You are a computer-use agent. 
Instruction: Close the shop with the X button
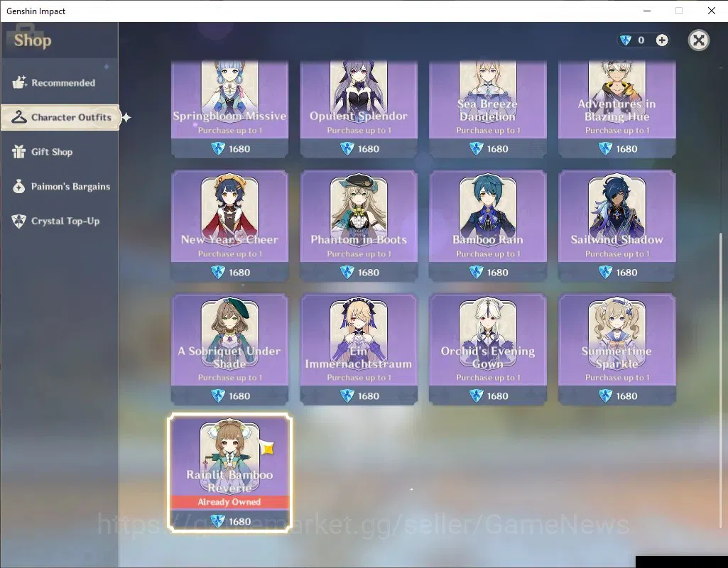pos(698,40)
